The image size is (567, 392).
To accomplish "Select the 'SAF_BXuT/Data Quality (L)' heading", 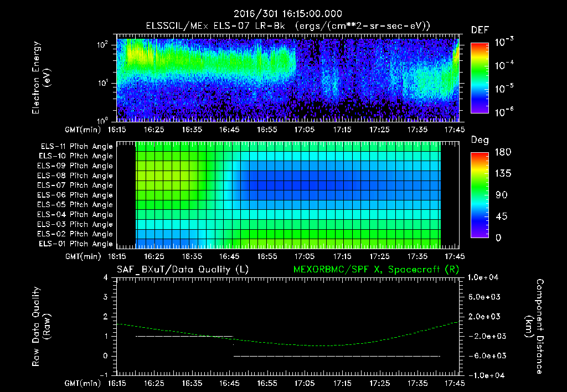I will 183,270.
